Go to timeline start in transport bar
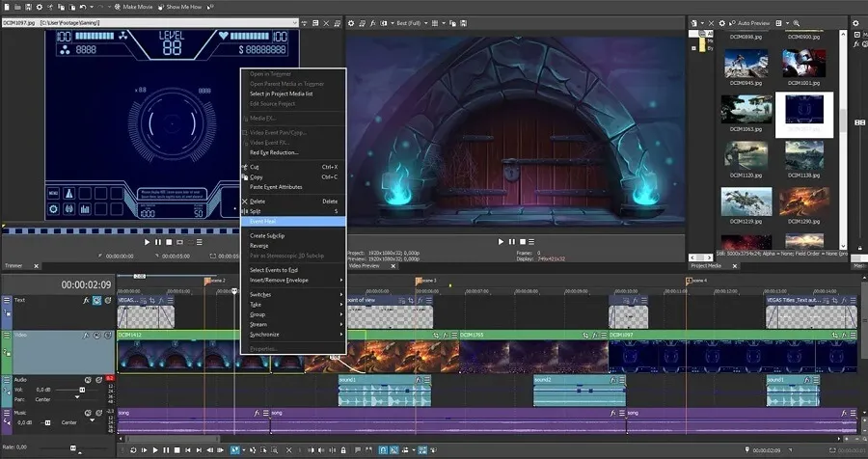Viewport: 868px width, 459px height. (188, 450)
